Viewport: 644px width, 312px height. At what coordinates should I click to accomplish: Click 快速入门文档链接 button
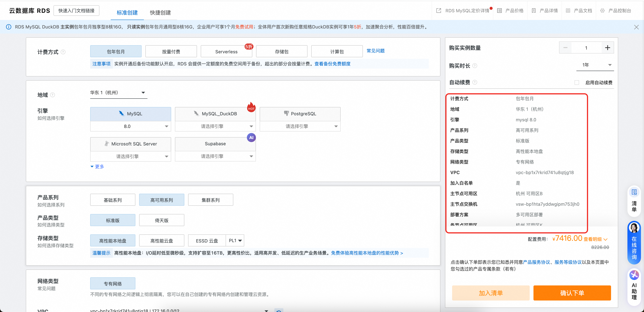(x=76, y=11)
